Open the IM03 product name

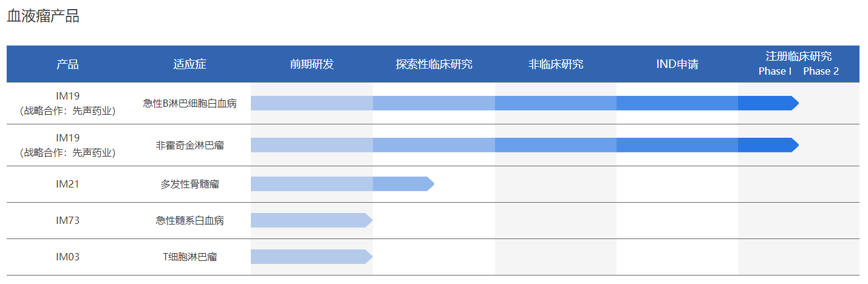(x=67, y=257)
